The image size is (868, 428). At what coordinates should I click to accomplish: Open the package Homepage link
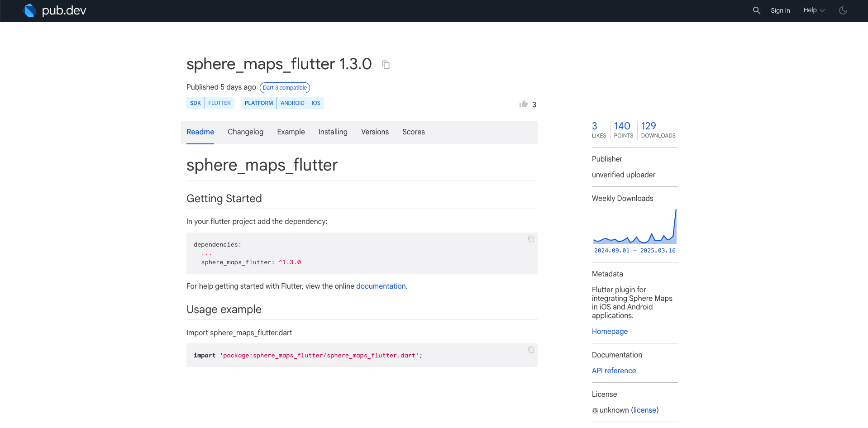coord(610,331)
